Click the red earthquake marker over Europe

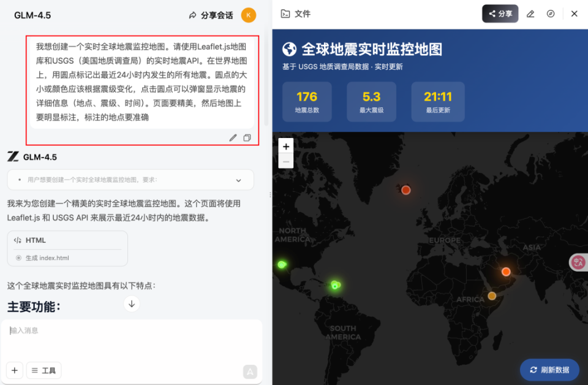(x=406, y=190)
